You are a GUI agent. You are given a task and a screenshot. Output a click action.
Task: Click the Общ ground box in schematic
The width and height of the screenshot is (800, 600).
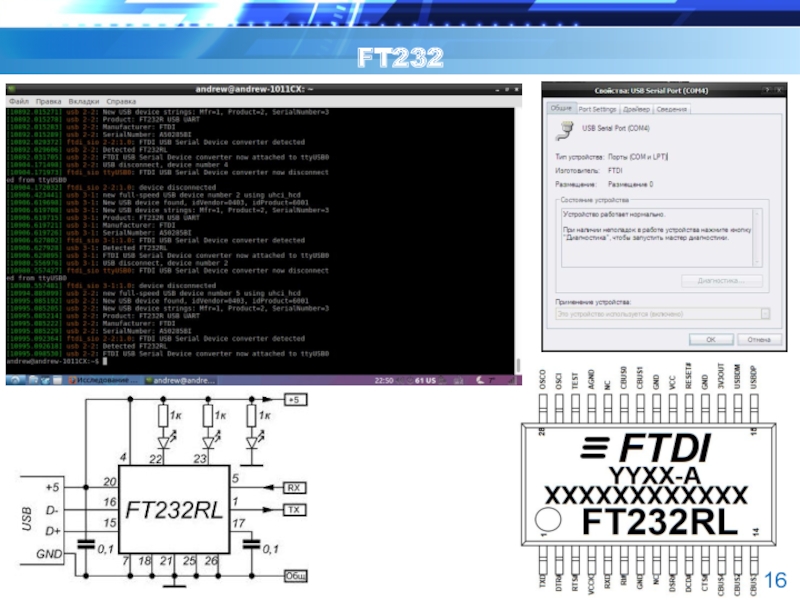(296, 576)
